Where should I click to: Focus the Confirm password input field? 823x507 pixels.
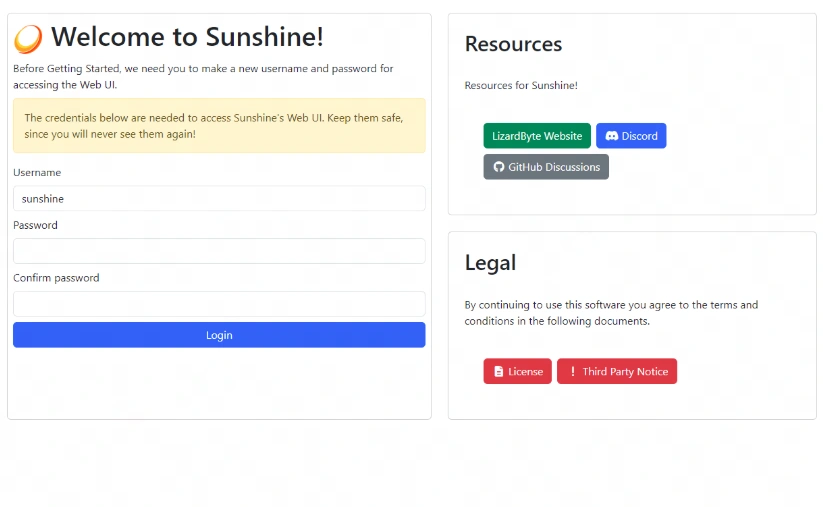[219, 304]
